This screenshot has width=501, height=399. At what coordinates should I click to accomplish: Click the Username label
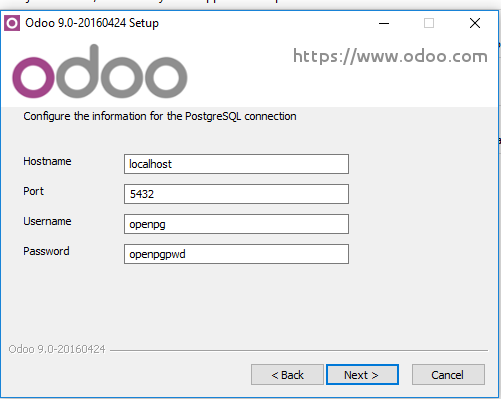tap(47, 221)
